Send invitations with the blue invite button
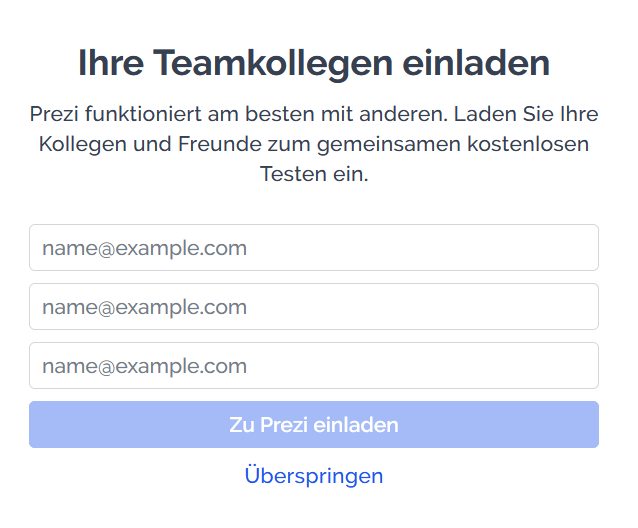 coord(313,425)
